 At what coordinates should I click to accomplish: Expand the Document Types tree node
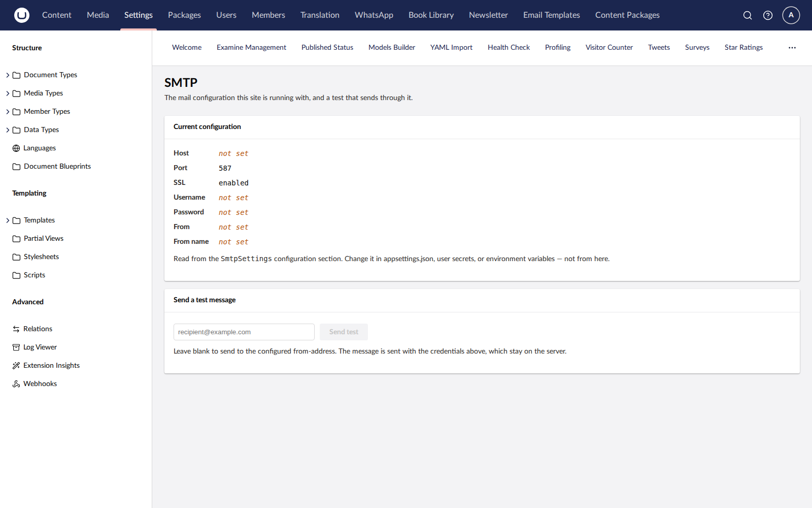point(8,75)
